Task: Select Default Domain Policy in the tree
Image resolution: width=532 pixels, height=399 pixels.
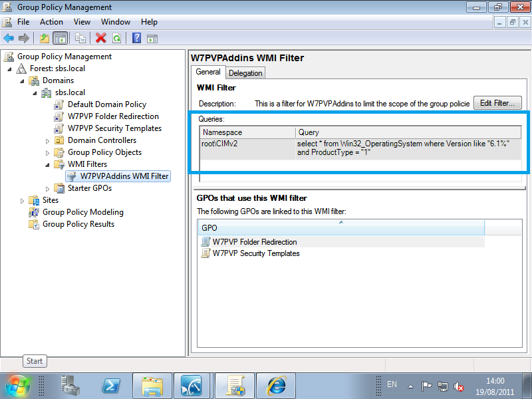Action: [x=106, y=104]
